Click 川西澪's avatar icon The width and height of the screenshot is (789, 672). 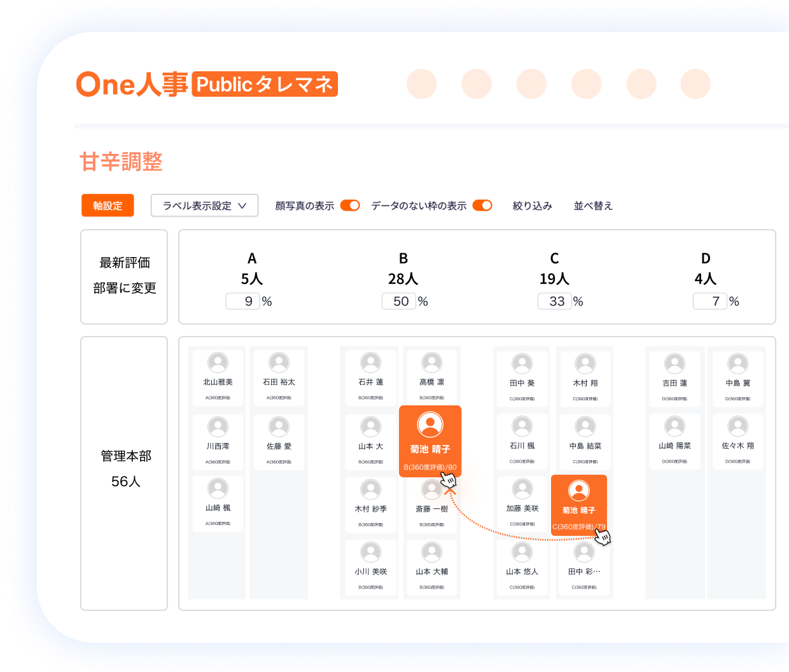click(218, 426)
